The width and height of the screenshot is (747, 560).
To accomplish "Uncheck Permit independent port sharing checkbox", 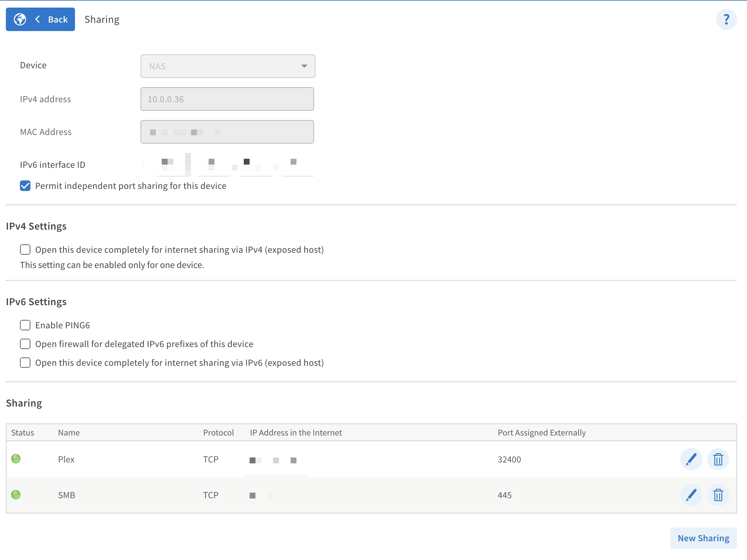I will 25,186.
